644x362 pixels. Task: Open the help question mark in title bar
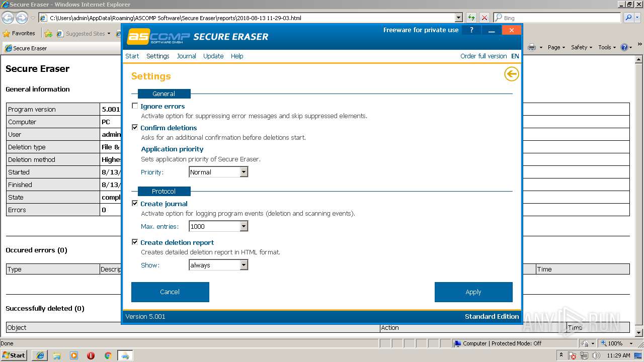(471, 30)
